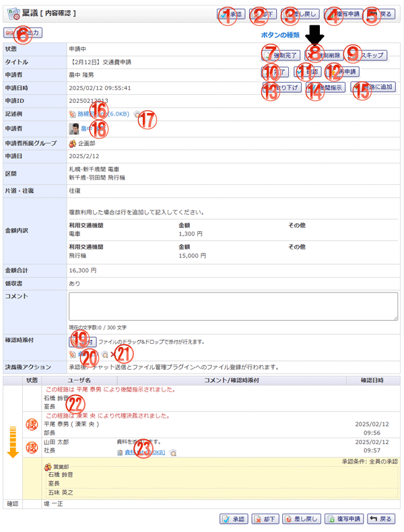
Task: Click the 承認 approve button in the header bar
Action: (x=231, y=14)
